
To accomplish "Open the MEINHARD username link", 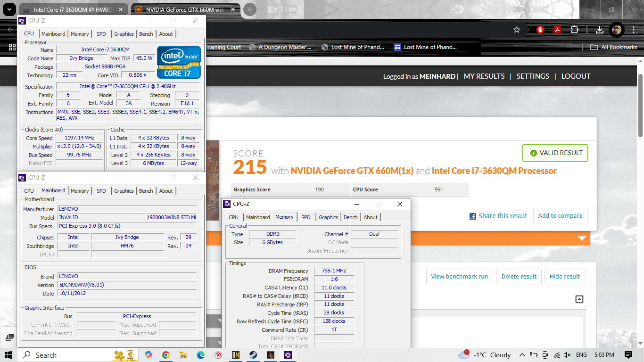I will tap(438, 76).
